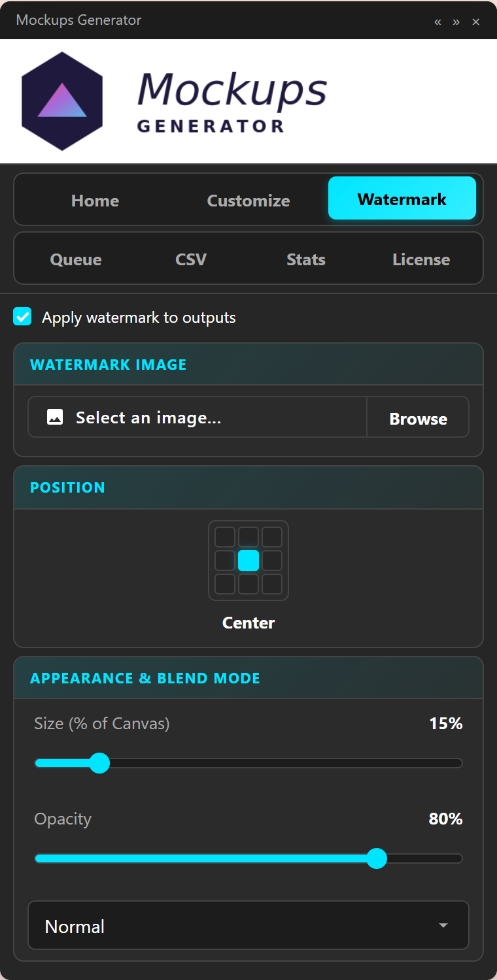497x980 pixels.
Task: Disable Apply watermark to outputs checkbox
Action: click(x=22, y=317)
